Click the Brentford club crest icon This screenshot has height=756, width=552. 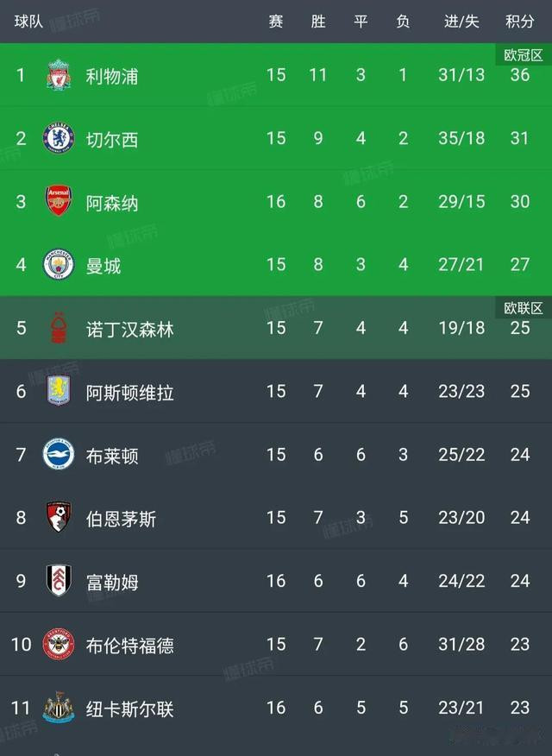(59, 645)
